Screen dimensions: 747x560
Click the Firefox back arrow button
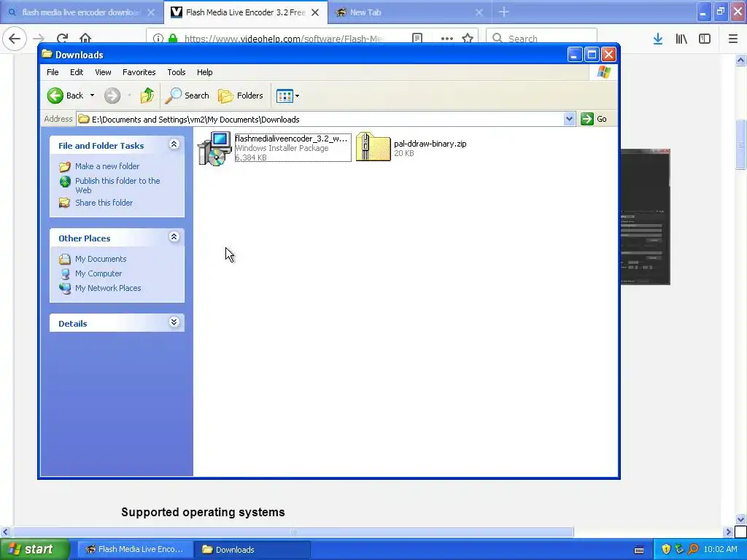15,38
